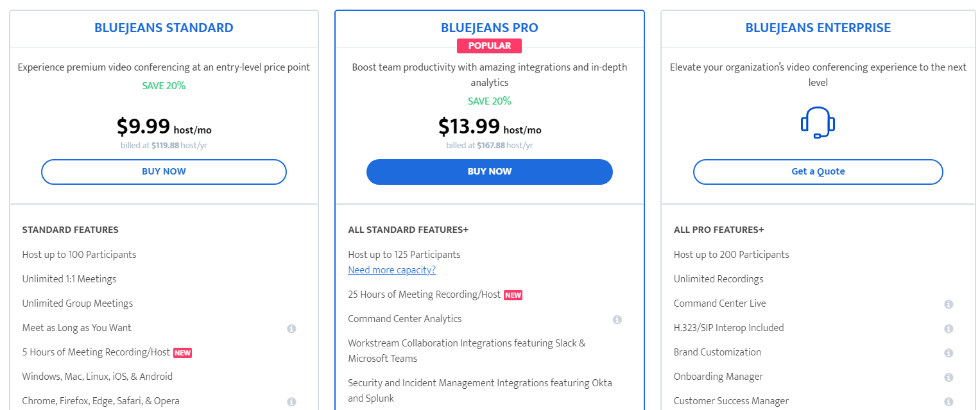Select the BLUEJEANS PRO plan heading
Image resolution: width=980 pixels, height=410 pixels.
490,28
